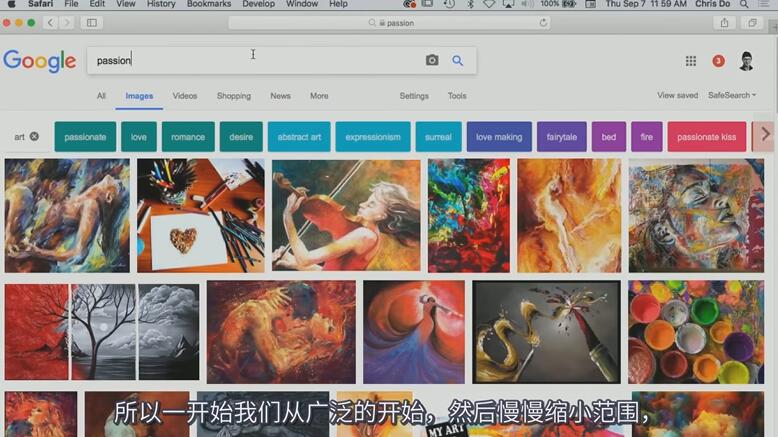The height and width of the screenshot is (437, 778).
Task: Open the Safari File menu
Action: click(x=71, y=4)
